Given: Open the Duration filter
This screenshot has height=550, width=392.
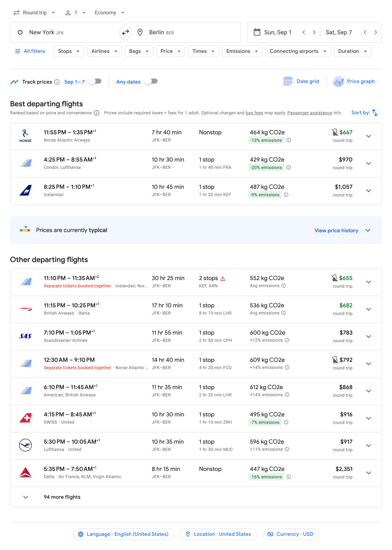Looking at the screenshot, I should (x=352, y=51).
